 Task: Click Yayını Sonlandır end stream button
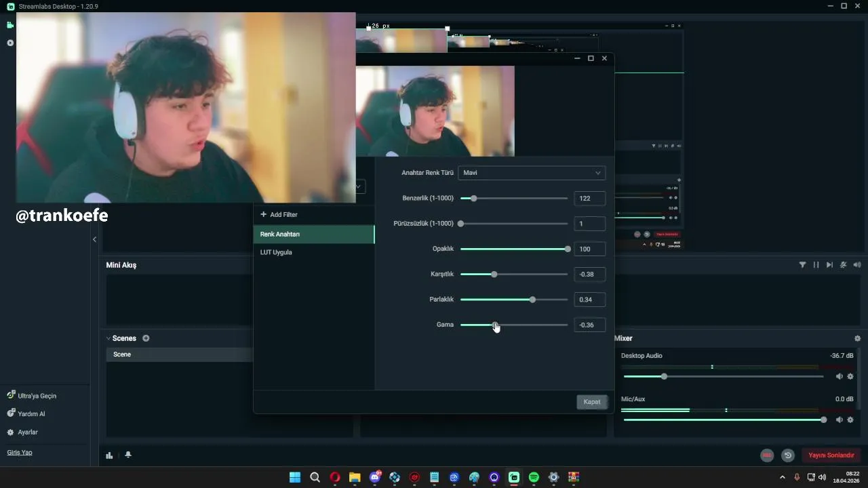tap(831, 455)
